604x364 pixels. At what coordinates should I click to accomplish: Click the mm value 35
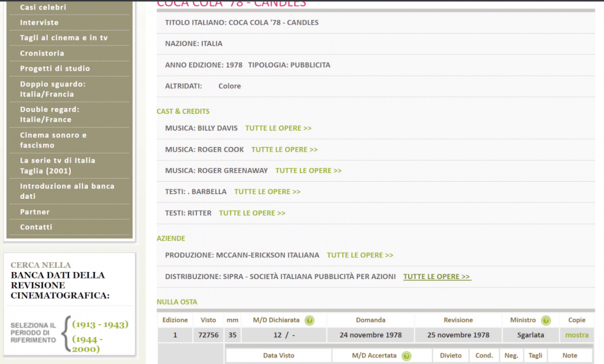(232, 335)
